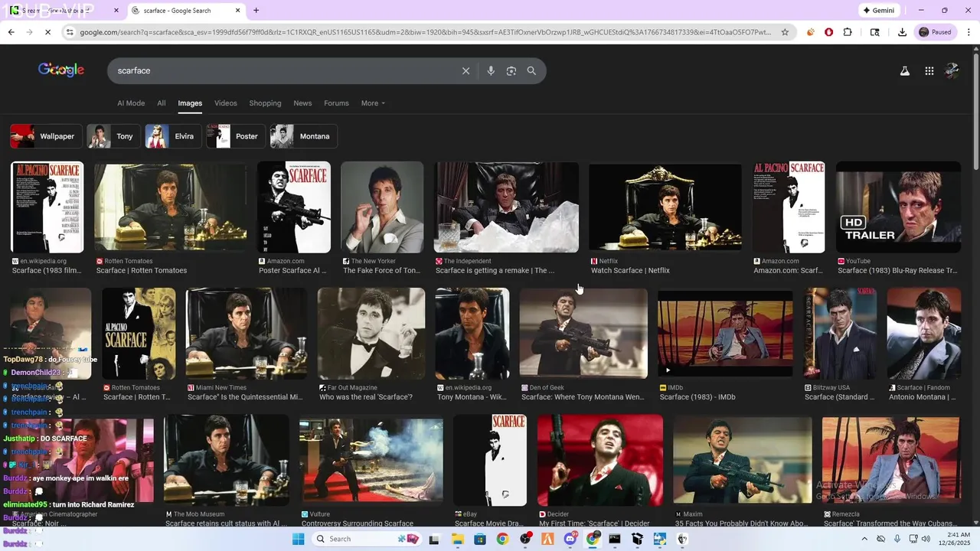Open Google Search Labs flask icon
Viewport: 980px width, 551px height.
(x=904, y=70)
